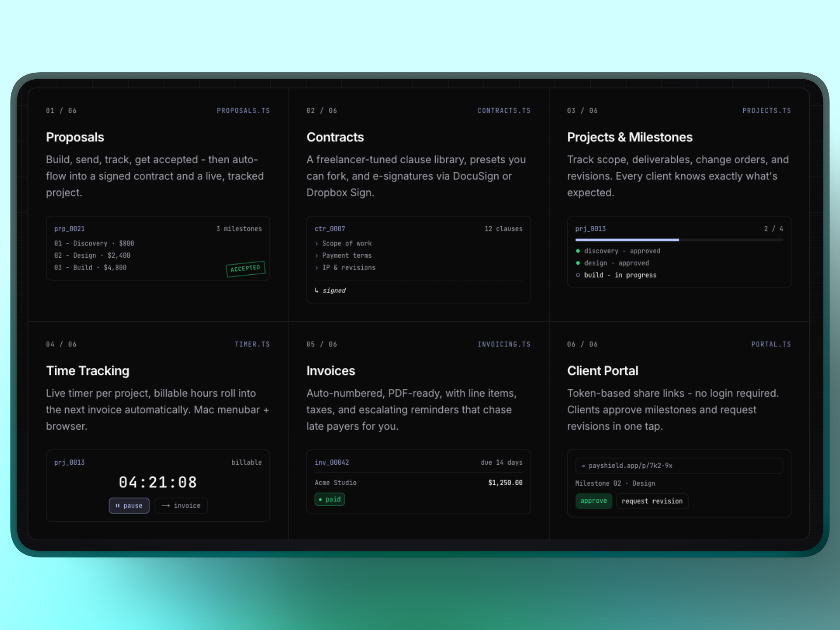Click the pause icon in Time Tracking
Image resolution: width=840 pixels, height=630 pixels.
click(x=118, y=505)
